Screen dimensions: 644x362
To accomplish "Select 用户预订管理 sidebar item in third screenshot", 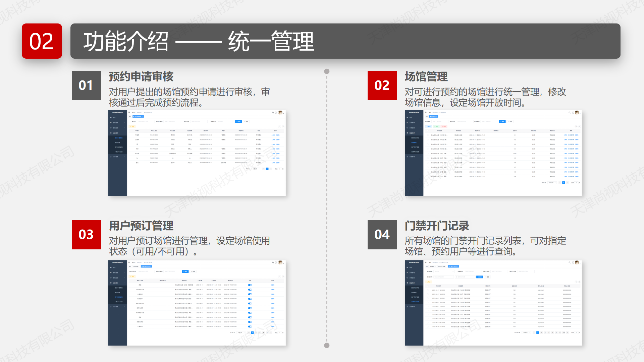I will tap(119, 297).
